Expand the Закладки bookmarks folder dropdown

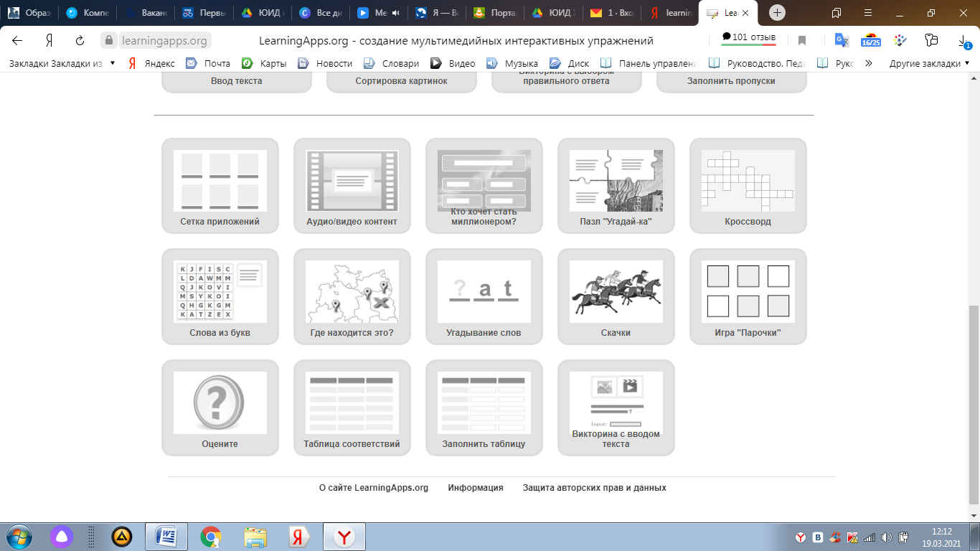tap(62, 63)
